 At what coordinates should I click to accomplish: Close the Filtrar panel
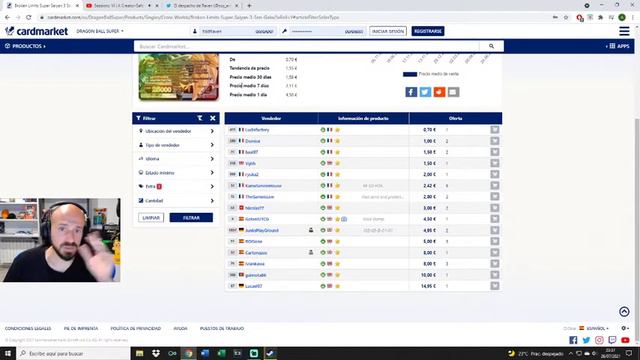click(213, 118)
